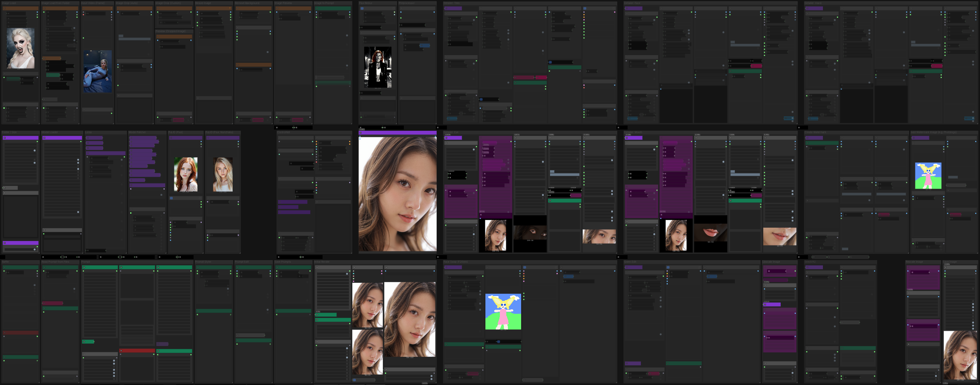The height and width of the screenshot is (385, 980).
Task: Open the upper small portrait in Initial Render
Action: tap(368, 305)
